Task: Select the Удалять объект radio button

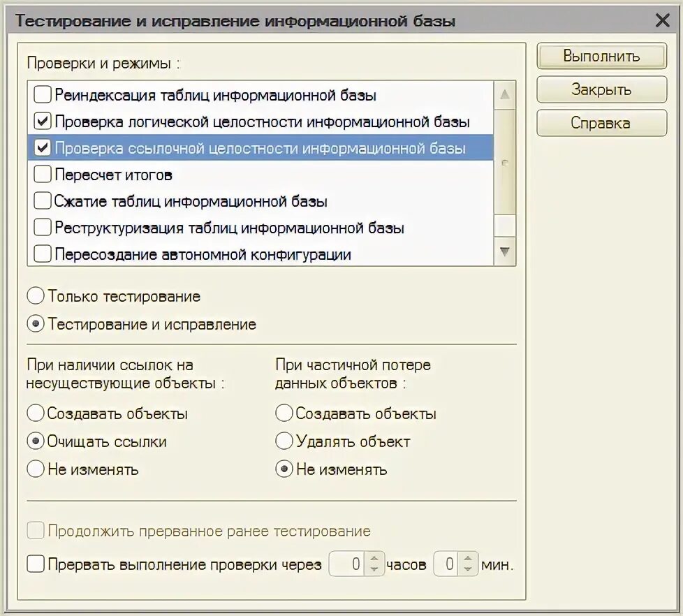Action: click(284, 441)
